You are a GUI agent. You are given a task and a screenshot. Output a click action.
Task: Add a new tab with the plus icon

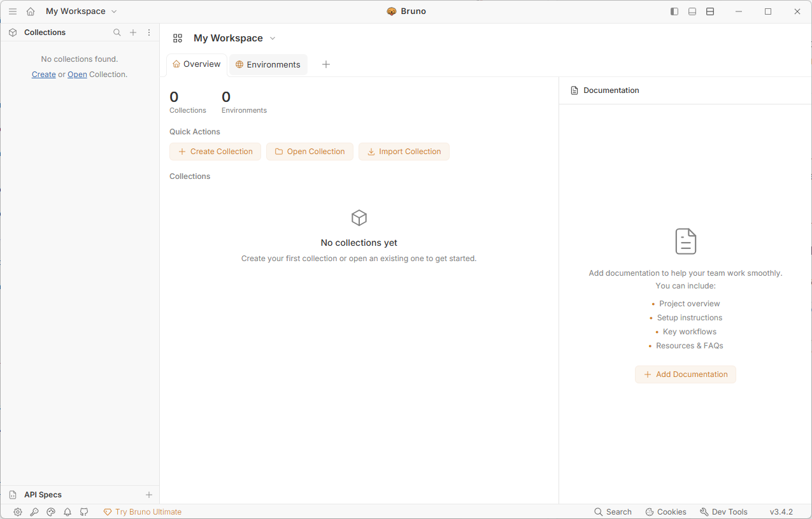(326, 64)
